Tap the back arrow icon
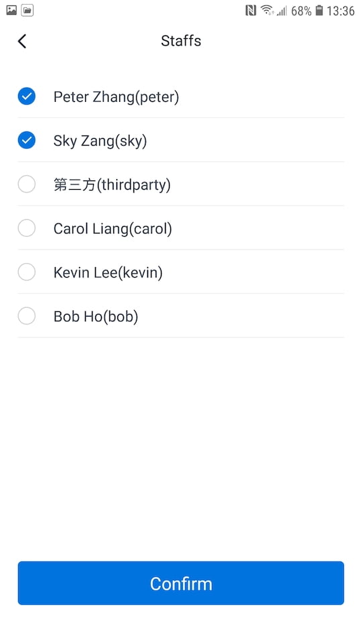Viewport: 362px width, 644px height. (x=22, y=41)
